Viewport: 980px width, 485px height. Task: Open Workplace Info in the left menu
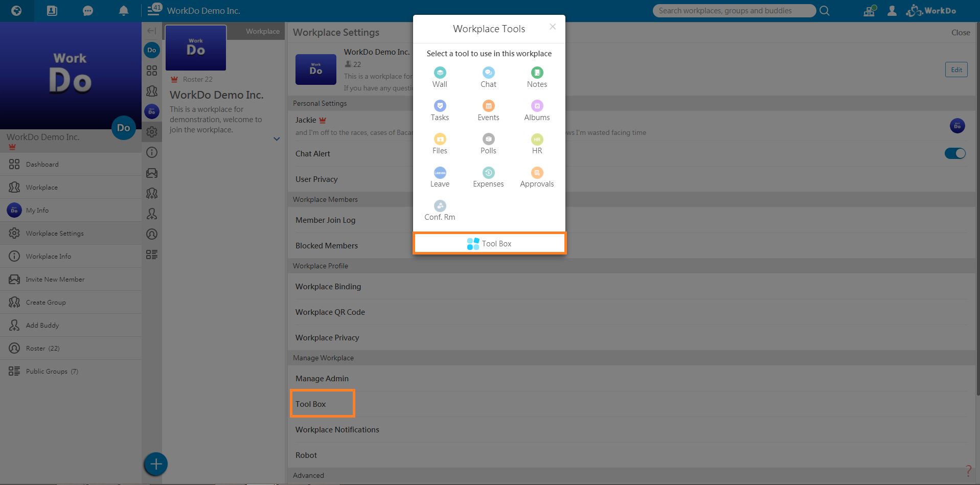click(71, 256)
